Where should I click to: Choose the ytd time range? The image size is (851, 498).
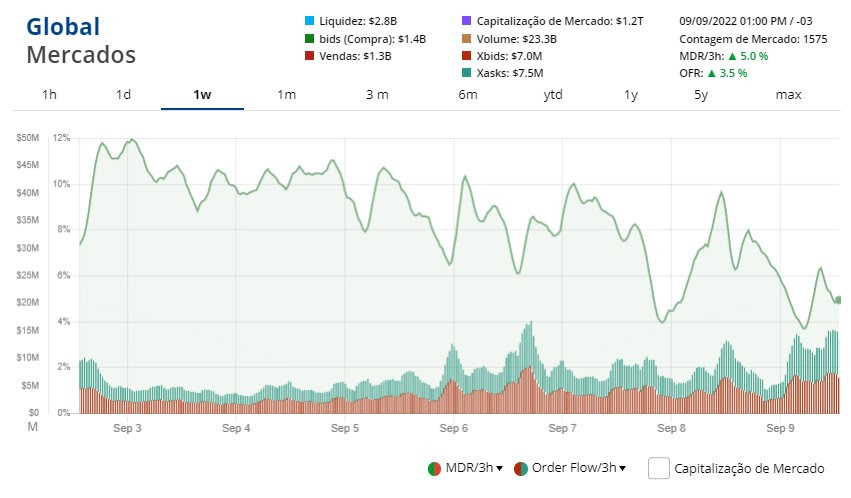coord(553,95)
